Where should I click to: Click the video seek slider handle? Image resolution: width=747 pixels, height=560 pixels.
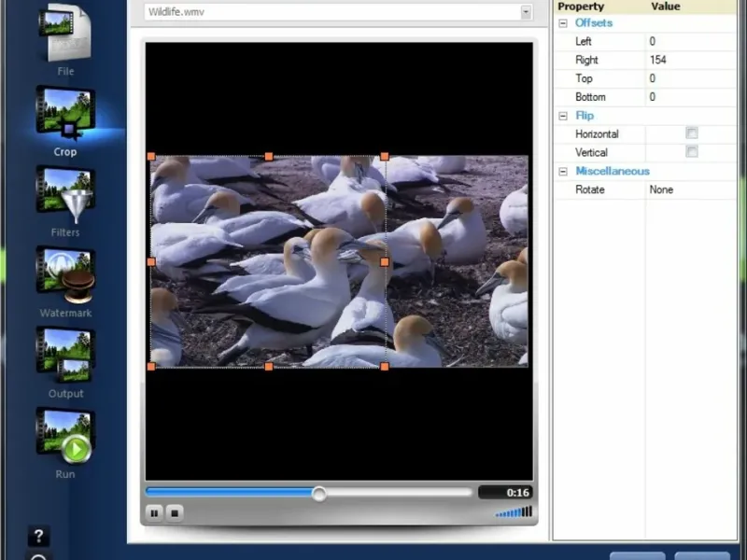(319, 493)
